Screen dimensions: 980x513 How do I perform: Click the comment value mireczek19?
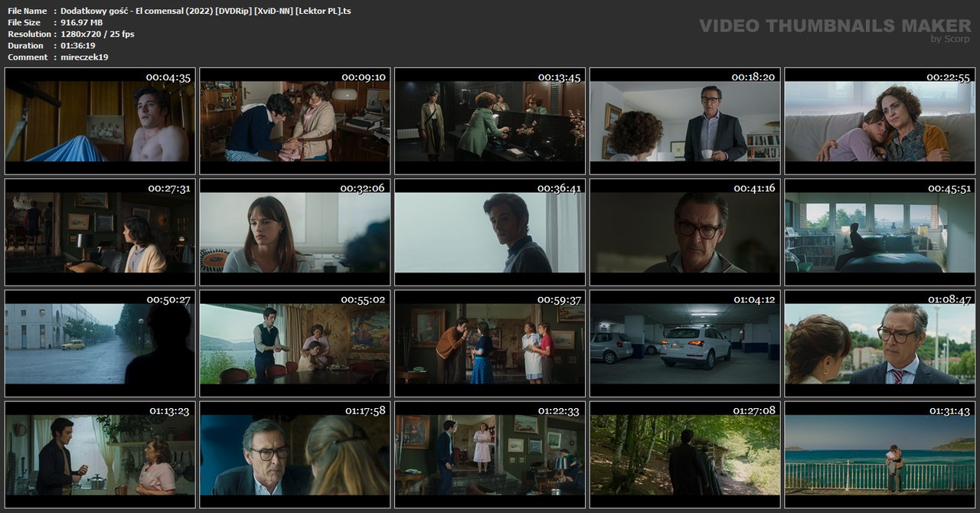click(x=84, y=57)
